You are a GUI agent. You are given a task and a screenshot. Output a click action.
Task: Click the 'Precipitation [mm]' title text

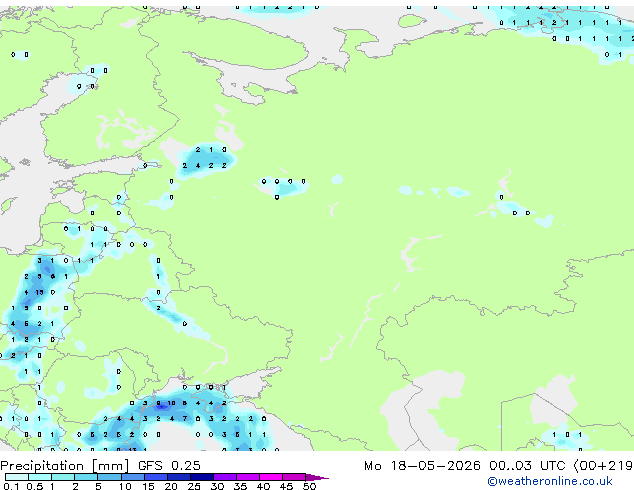pyautogui.click(x=65, y=466)
